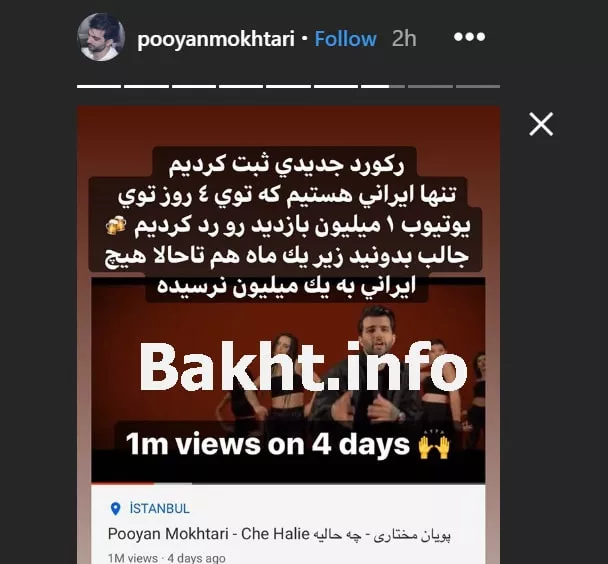Viewport: 608px width, 564px height.
Task: Open the İSTANBUL location label
Action: (x=159, y=509)
